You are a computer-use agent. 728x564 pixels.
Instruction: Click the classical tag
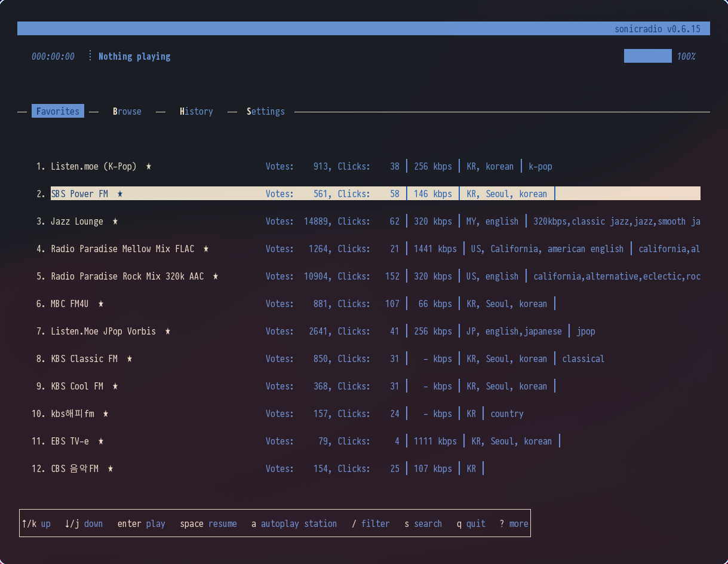click(x=583, y=358)
